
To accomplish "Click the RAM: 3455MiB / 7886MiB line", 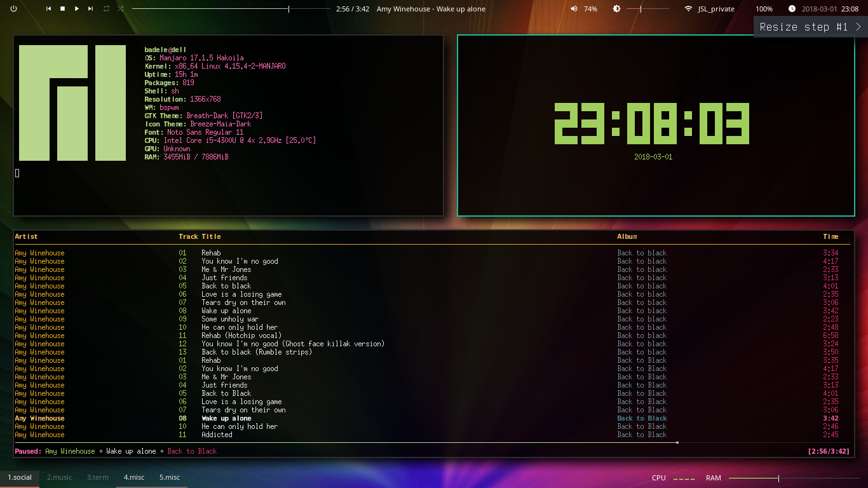I will (186, 157).
